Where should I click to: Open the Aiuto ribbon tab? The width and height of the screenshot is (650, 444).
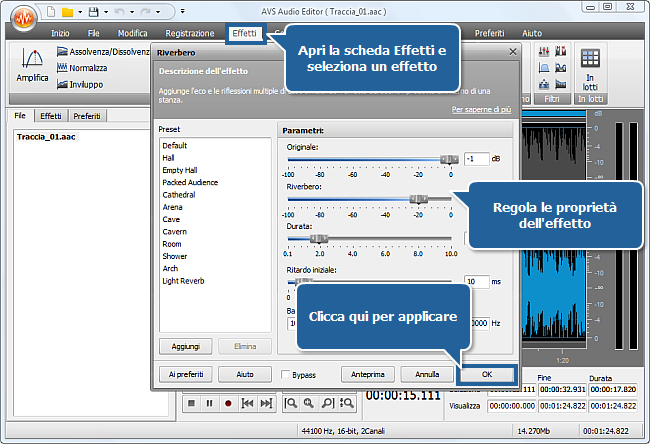click(x=532, y=33)
